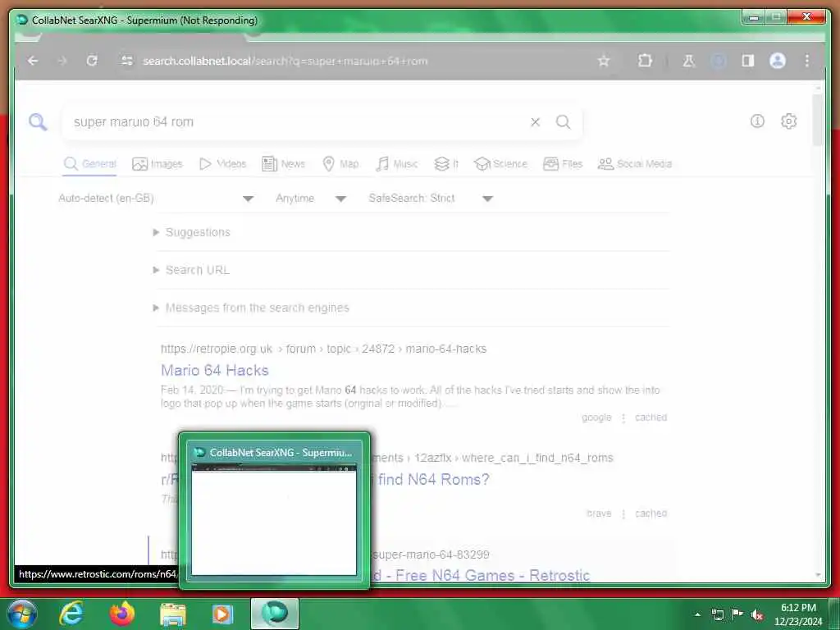The width and height of the screenshot is (840, 630).
Task: Submit search with the magnifier button
Action: (563, 122)
